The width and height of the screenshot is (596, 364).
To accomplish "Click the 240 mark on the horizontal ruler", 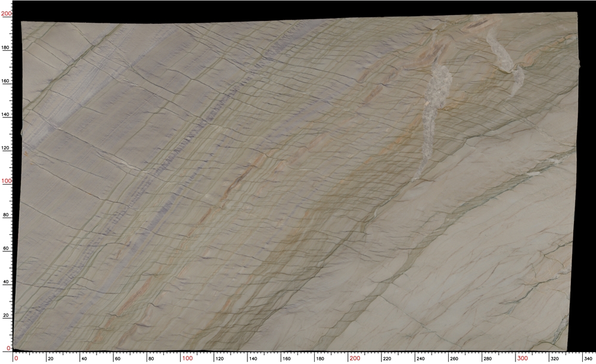I will coord(420,358).
